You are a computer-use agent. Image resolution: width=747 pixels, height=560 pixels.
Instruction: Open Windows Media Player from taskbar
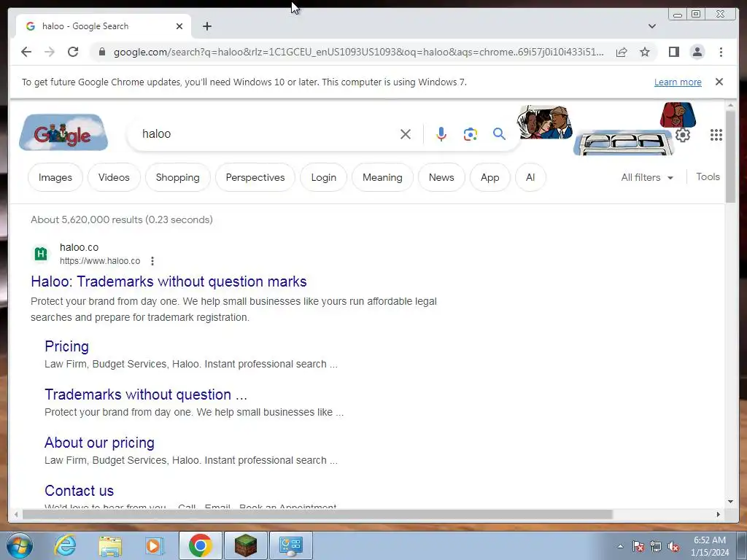(155, 545)
